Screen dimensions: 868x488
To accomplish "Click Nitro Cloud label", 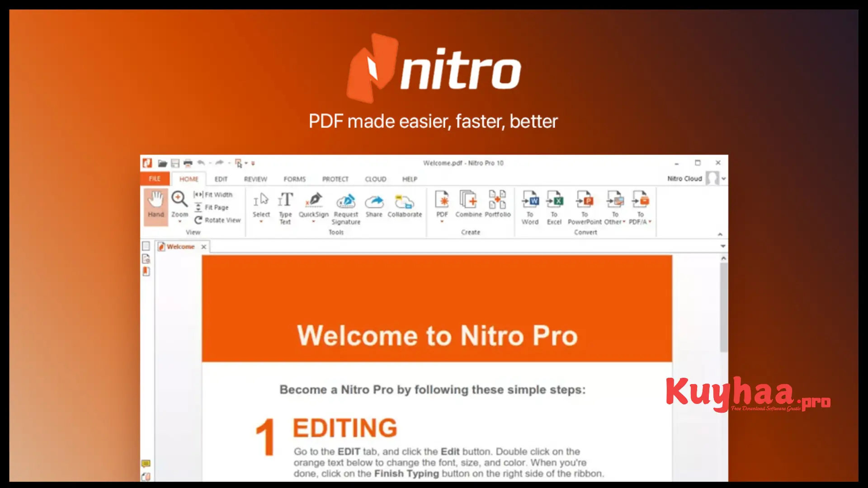I will point(684,179).
